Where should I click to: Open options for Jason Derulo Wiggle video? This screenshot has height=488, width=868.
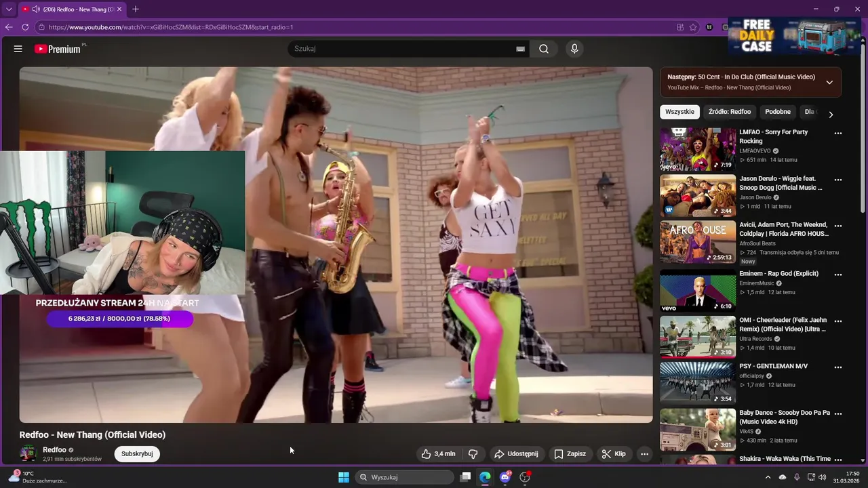pyautogui.click(x=838, y=180)
